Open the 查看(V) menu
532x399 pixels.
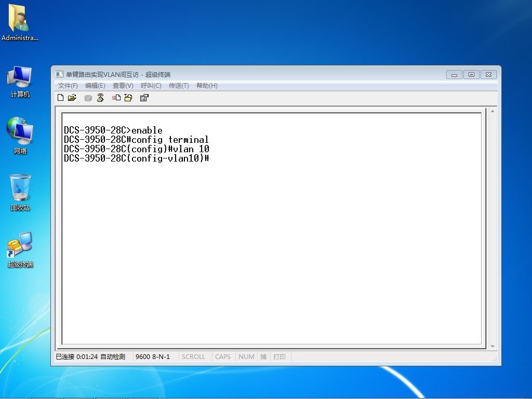123,86
